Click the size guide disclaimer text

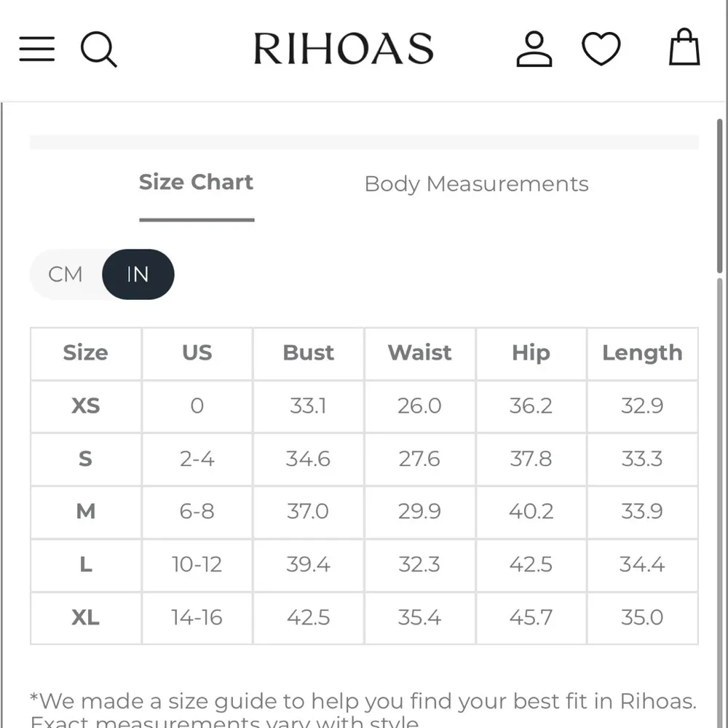[362, 701]
